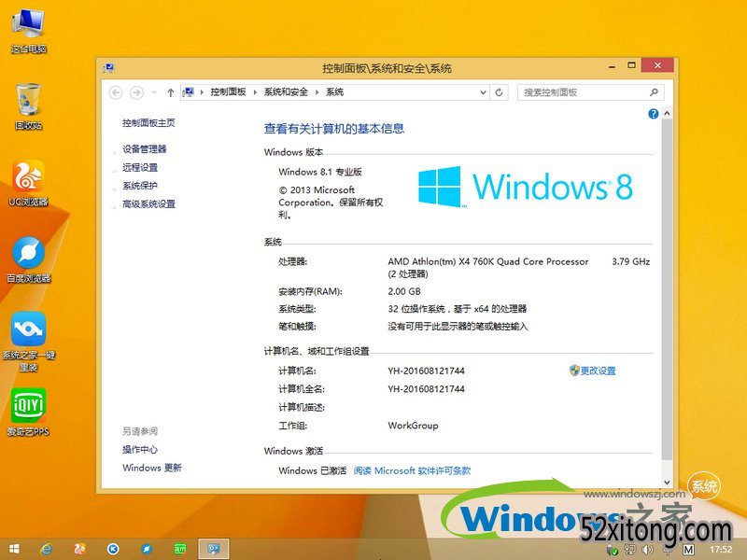747x560 pixels.
Task: Go up one level with the up arrow
Action: (171, 92)
